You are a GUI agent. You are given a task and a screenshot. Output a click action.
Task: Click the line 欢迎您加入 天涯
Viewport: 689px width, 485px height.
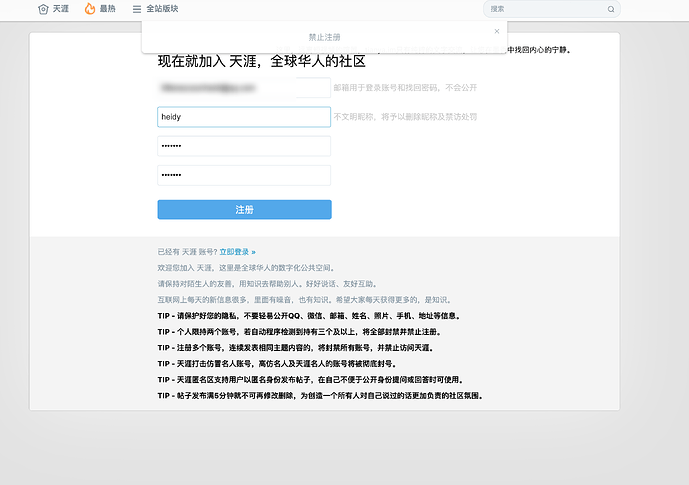247,268
